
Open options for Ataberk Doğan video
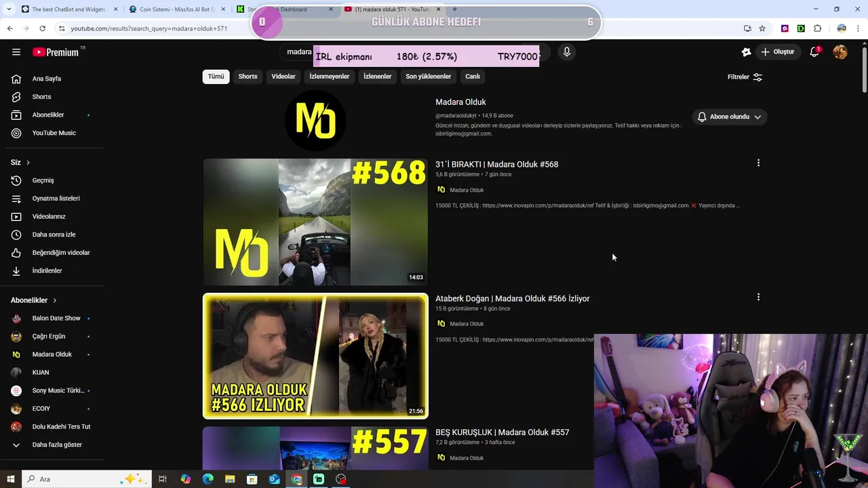tap(758, 297)
